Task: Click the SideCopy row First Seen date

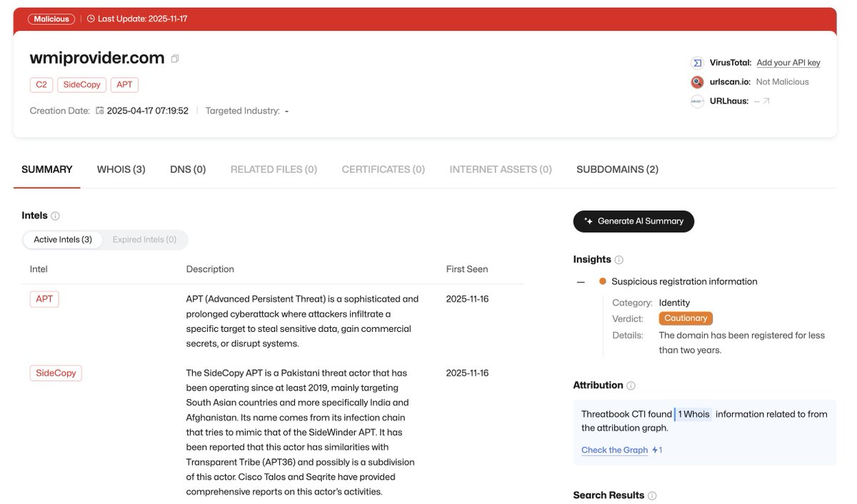Action: point(467,373)
